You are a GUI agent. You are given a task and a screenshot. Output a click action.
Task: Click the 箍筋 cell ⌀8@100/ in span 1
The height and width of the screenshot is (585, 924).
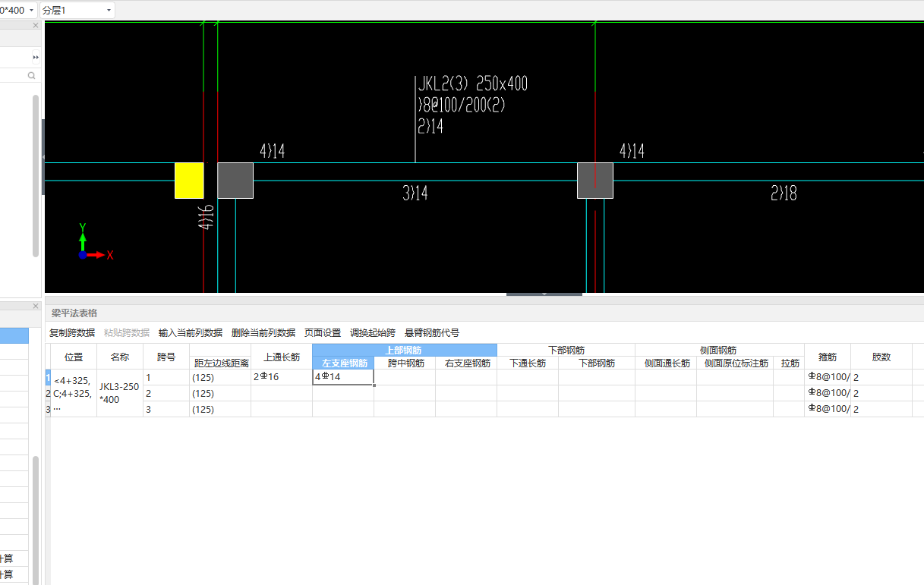point(828,377)
